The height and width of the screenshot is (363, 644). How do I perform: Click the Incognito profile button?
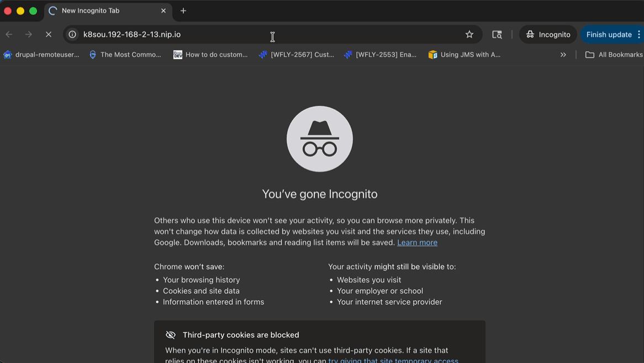point(548,34)
